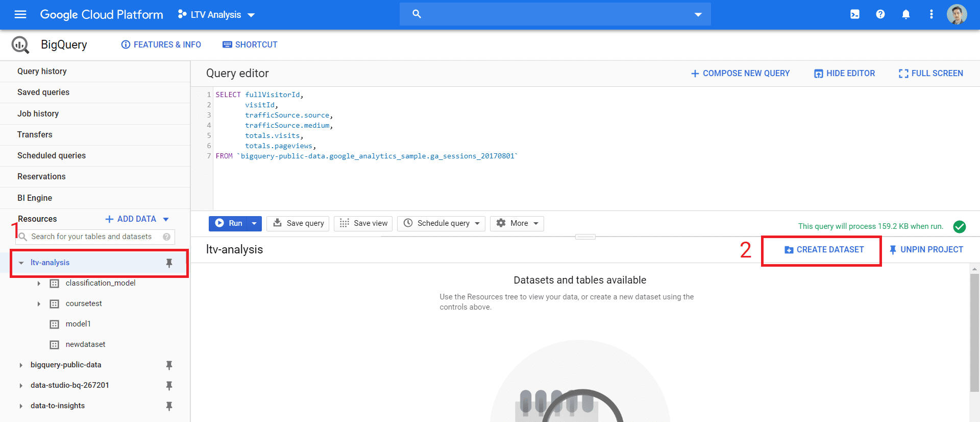Click the Save query download icon
Viewport: 980px width, 422px height.
(278, 223)
